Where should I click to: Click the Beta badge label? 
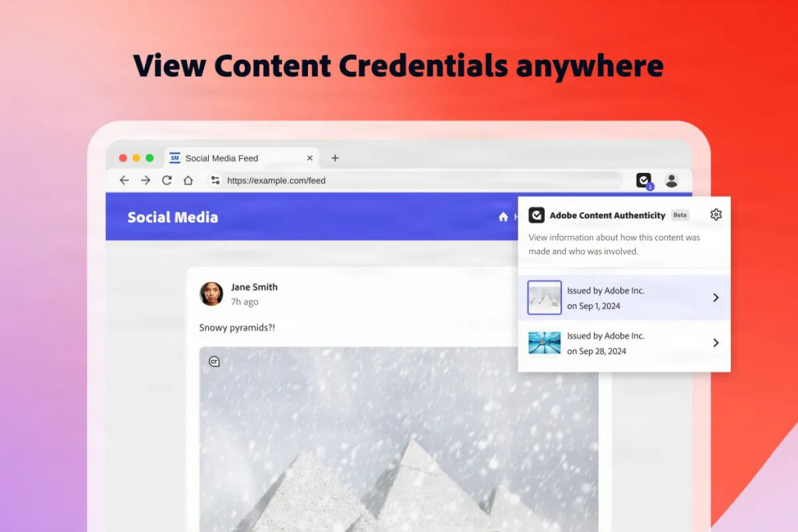(679, 215)
